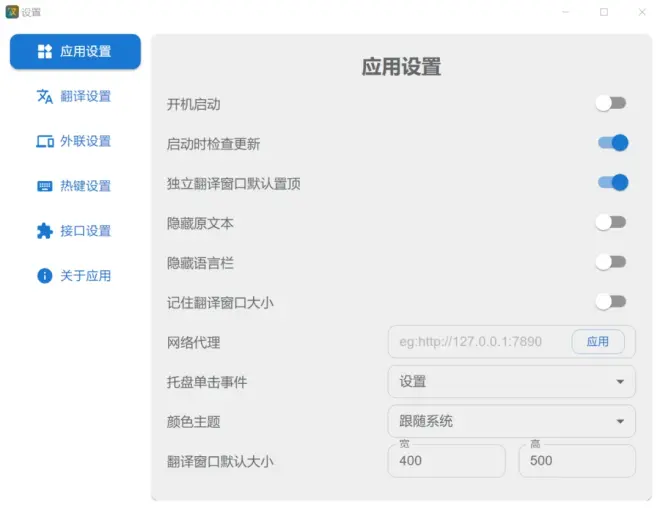
Task: Click the 应用 button beside proxy field
Action: 598,341
